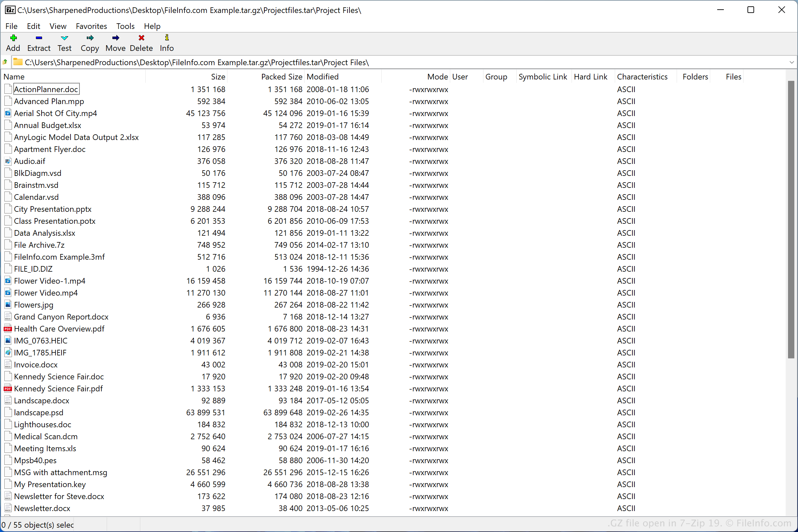Click the Info toolbar icon
The height and width of the screenshot is (532, 798).
point(166,38)
